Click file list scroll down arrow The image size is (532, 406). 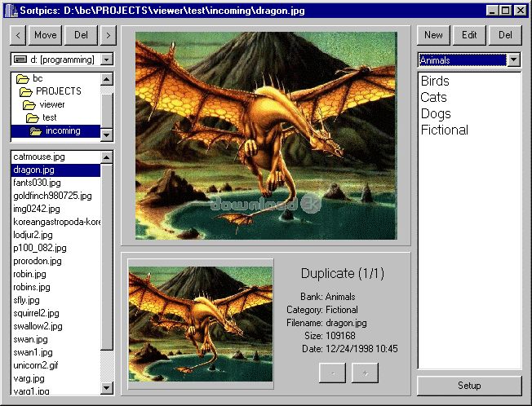tap(107, 388)
